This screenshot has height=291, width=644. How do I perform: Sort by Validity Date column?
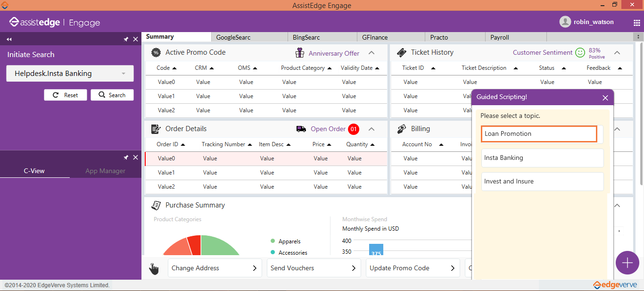pyautogui.click(x=360, y=68)
